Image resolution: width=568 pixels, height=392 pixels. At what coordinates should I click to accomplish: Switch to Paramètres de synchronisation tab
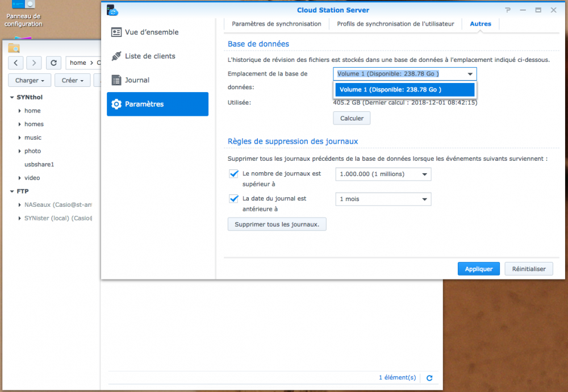pyautogui.click(x=277, y=24)
